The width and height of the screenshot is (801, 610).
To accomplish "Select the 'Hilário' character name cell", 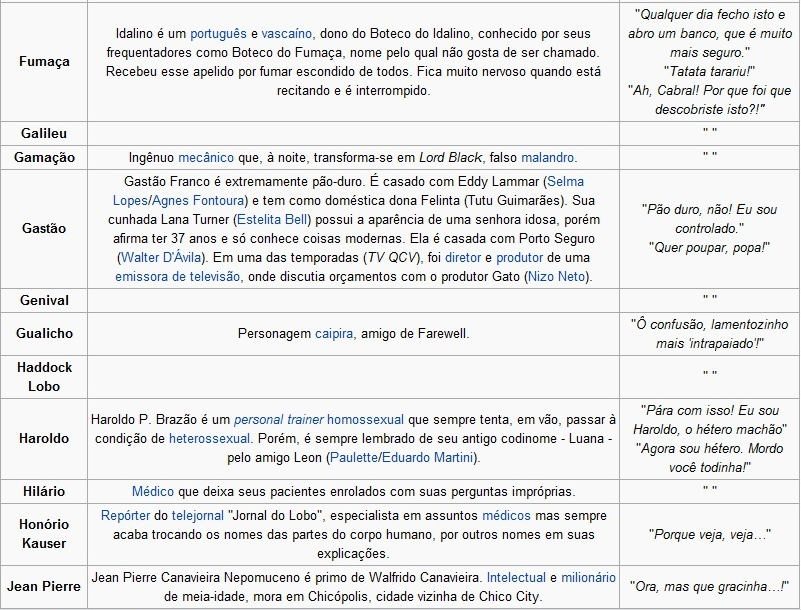I will tap(44, 491).
